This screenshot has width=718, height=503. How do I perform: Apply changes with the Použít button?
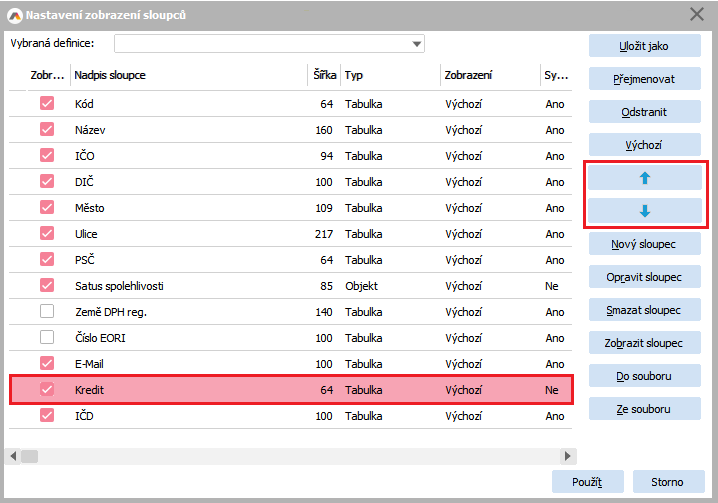pos(587,482)
